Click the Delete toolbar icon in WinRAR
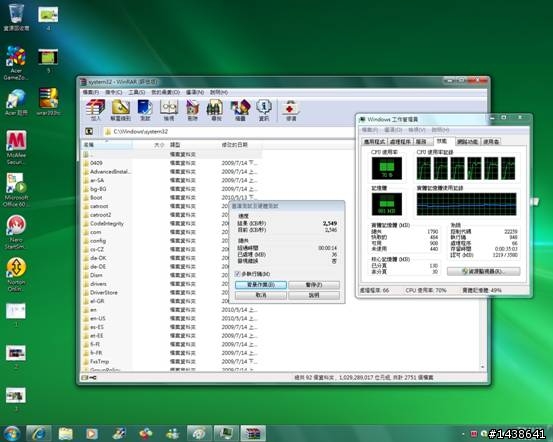The image size is (553, 442). click(x=192, y=110)
